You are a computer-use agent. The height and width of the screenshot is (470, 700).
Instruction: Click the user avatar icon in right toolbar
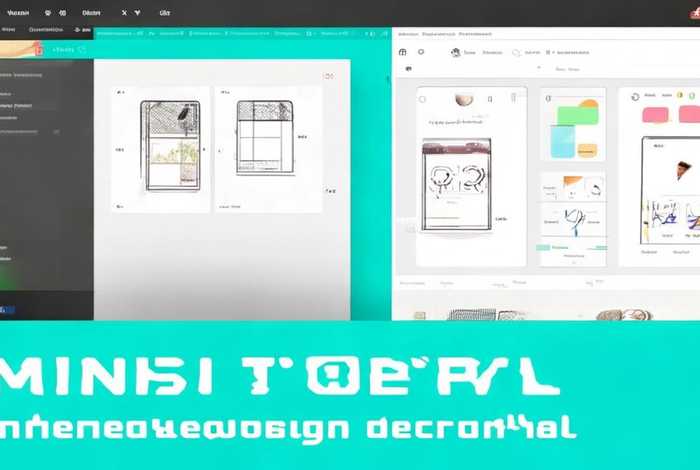pyautogui.click(x=455, y=52)
